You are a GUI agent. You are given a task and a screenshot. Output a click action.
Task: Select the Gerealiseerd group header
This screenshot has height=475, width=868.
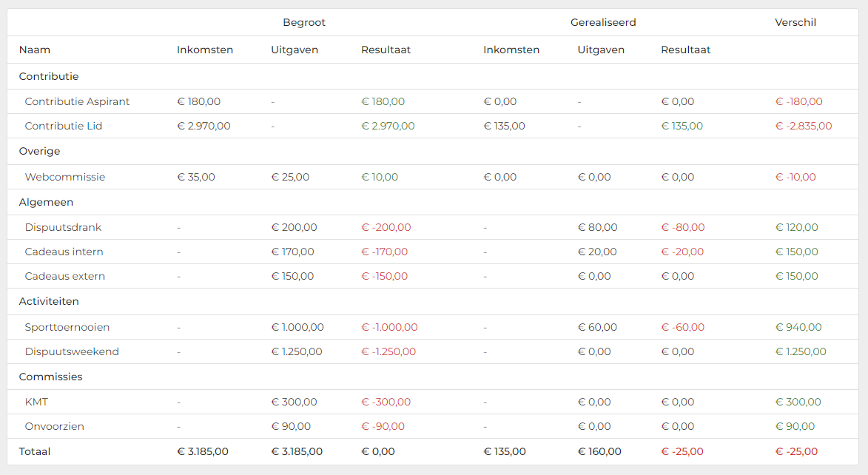(603, 22)
